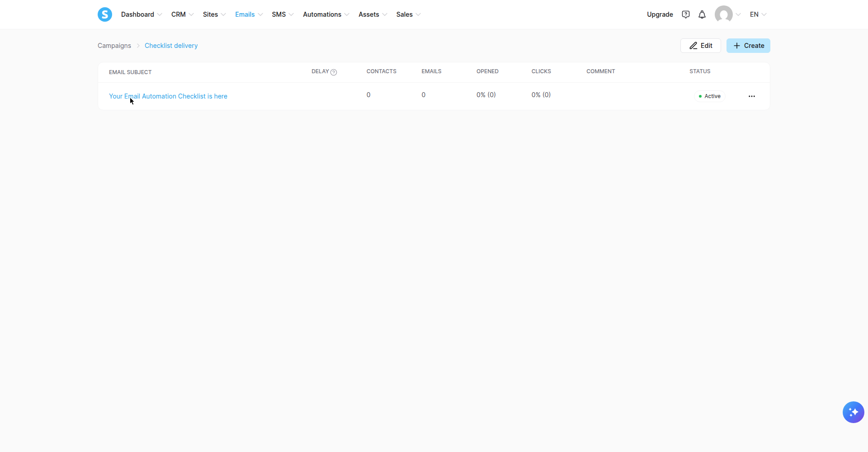Click the Delay help question mark icon
This screenshot has width=868, height=452.
pos(334,72)
